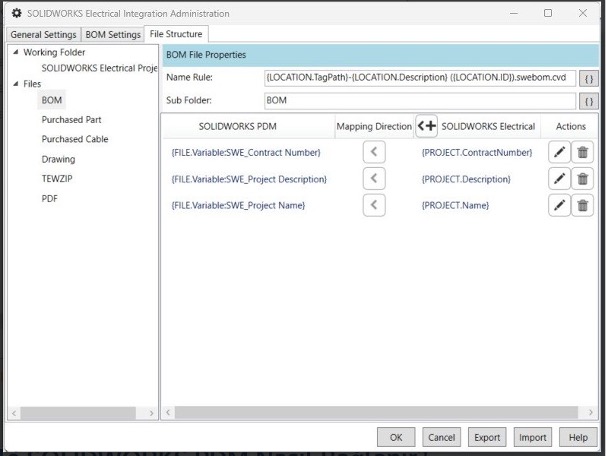Click the Actions column header
The width and height of the screenshot is (606, 456).
pos(570,126)
